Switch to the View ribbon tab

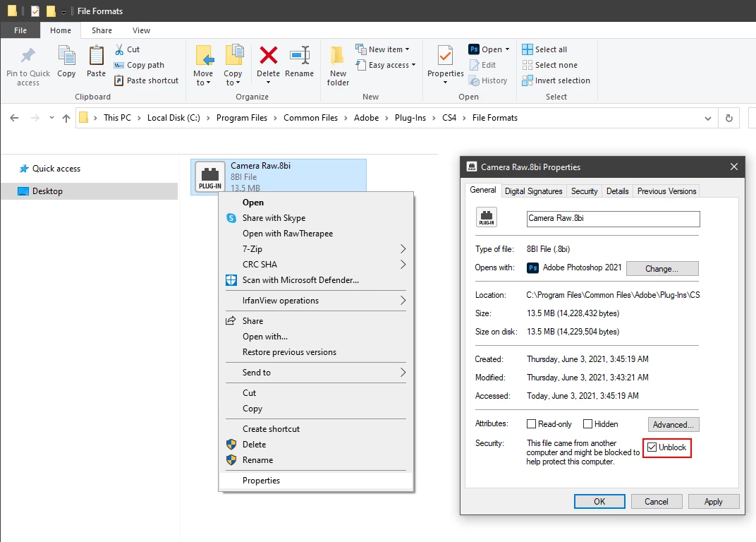[141, 30]
